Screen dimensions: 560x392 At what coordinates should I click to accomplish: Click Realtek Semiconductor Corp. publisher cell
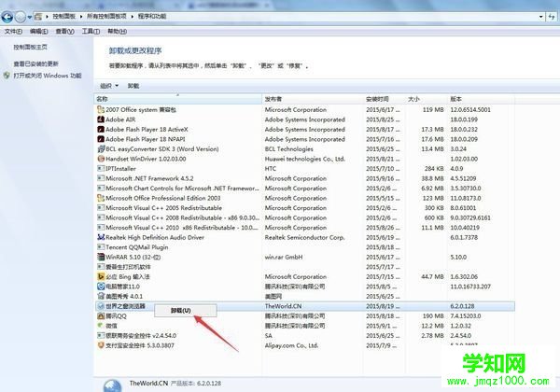point(304,237)
